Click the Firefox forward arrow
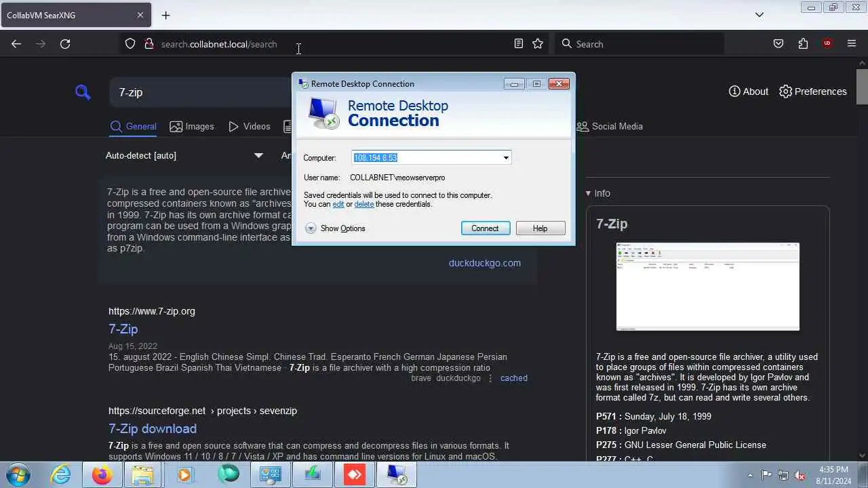 click(41, 44)
